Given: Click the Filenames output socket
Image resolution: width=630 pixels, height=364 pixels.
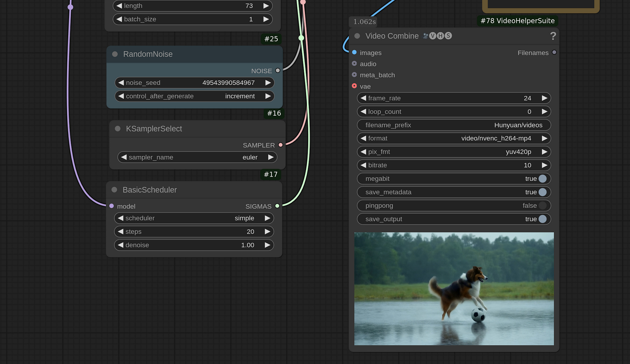Looking at the screenshot, I should pos(554,53).
